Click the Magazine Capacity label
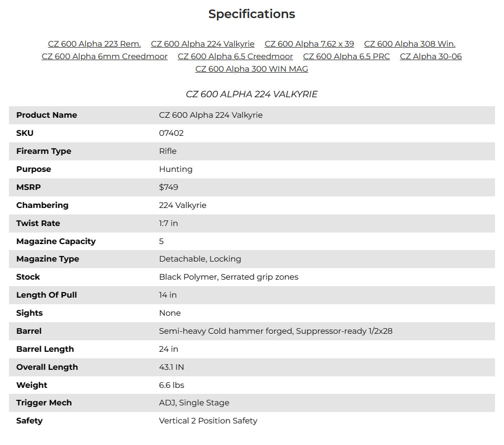Viewport: 504px width, 445px height. (x=56, y=242)
